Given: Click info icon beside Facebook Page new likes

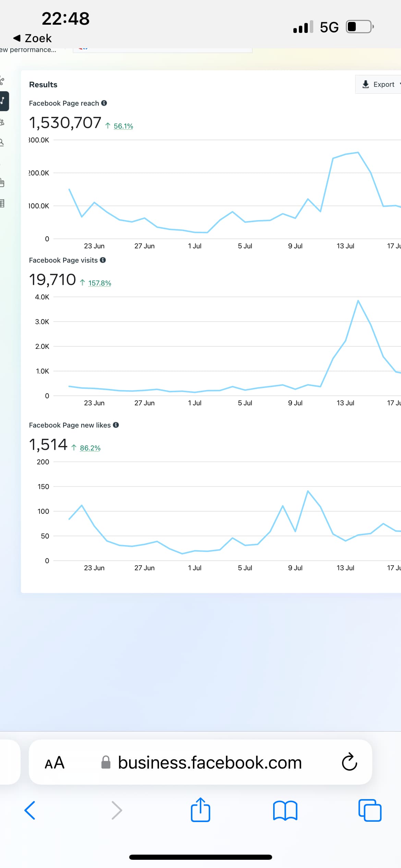Looking at the screenshot, I should pyautogui.click(x=116, y=425).
